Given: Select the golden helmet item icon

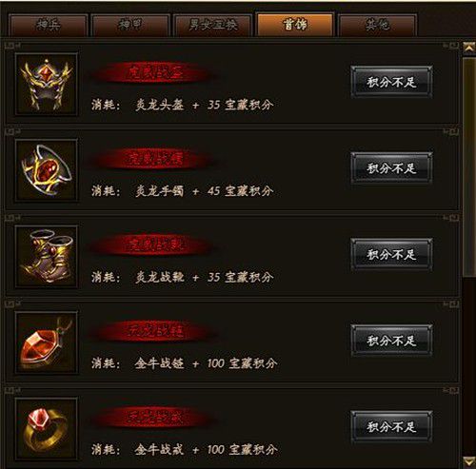Looking at the screenshot, I should (47, 85).
